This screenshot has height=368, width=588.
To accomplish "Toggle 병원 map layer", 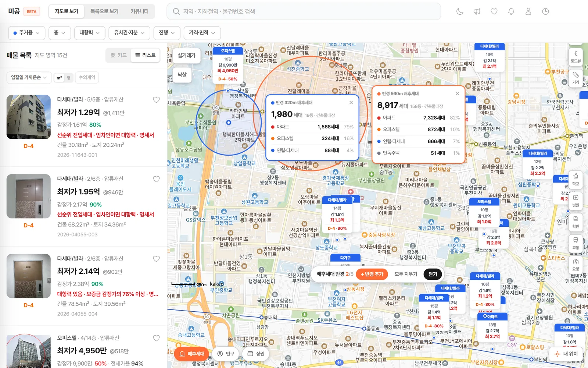I will click(x=576, y=201).
